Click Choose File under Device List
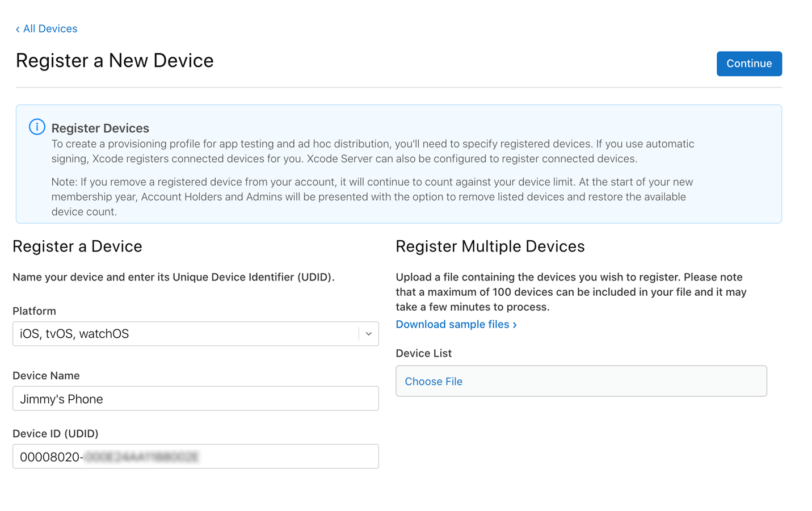812x511 pixels. click(433, 381)
